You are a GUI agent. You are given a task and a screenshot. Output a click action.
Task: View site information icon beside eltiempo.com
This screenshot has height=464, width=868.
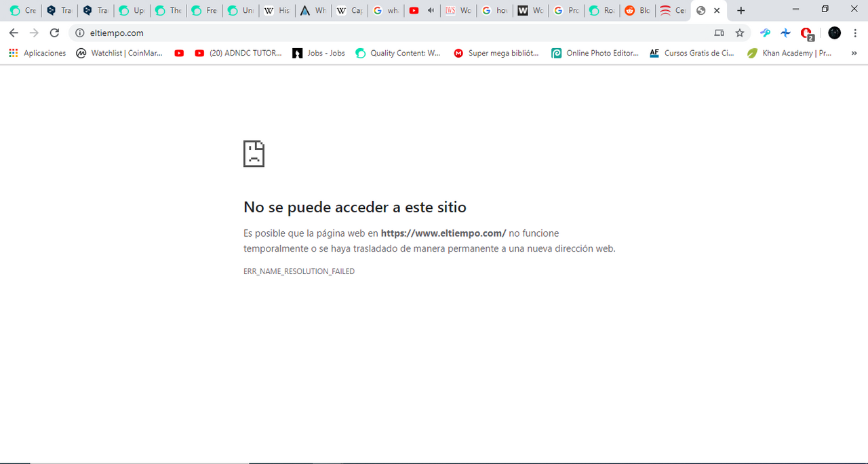79,33
